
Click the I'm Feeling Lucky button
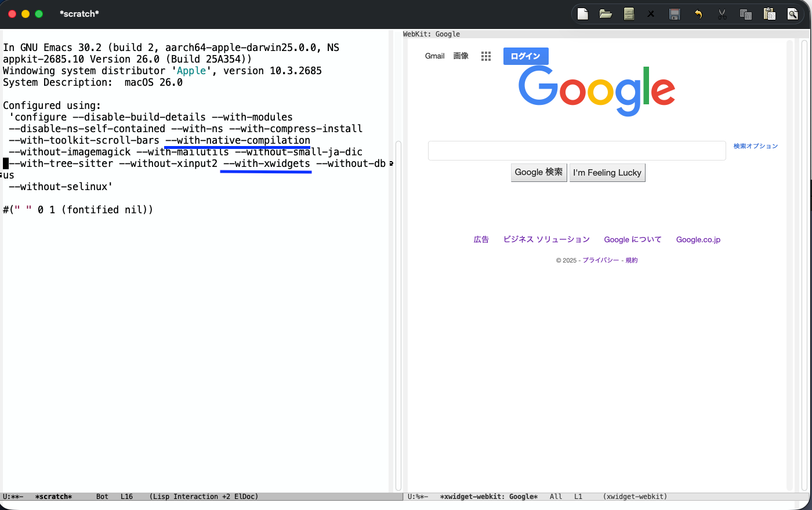(x=607, y=173)
